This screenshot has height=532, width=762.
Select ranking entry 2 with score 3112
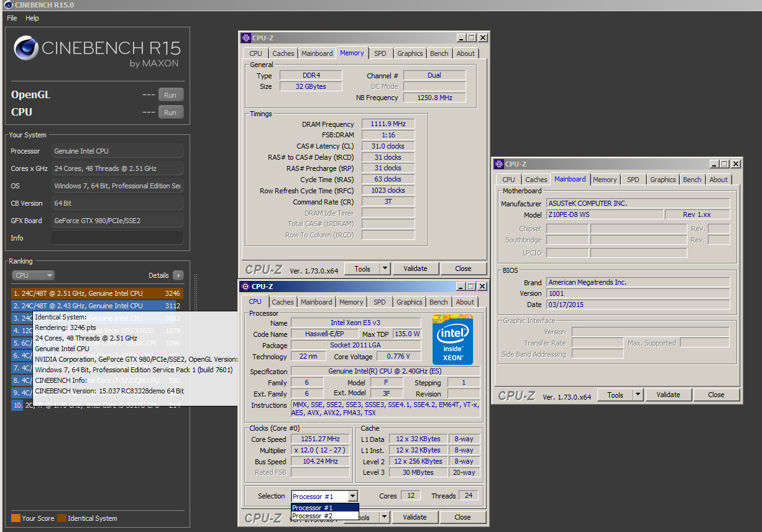97,306
